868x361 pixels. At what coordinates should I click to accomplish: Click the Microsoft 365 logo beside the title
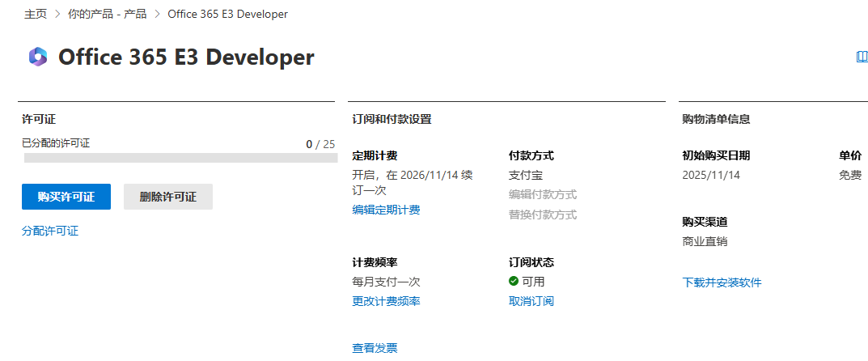[x=37, y=57]
